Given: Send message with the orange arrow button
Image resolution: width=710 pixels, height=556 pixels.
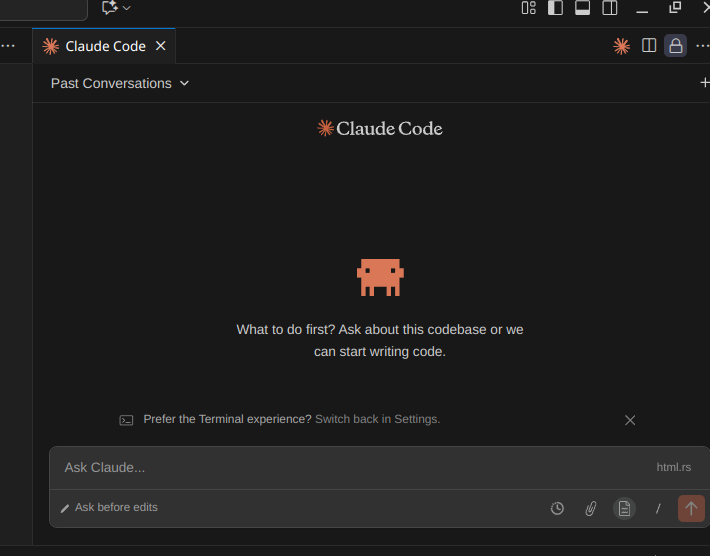Looking at the screenshot, I should click(691, 508).
